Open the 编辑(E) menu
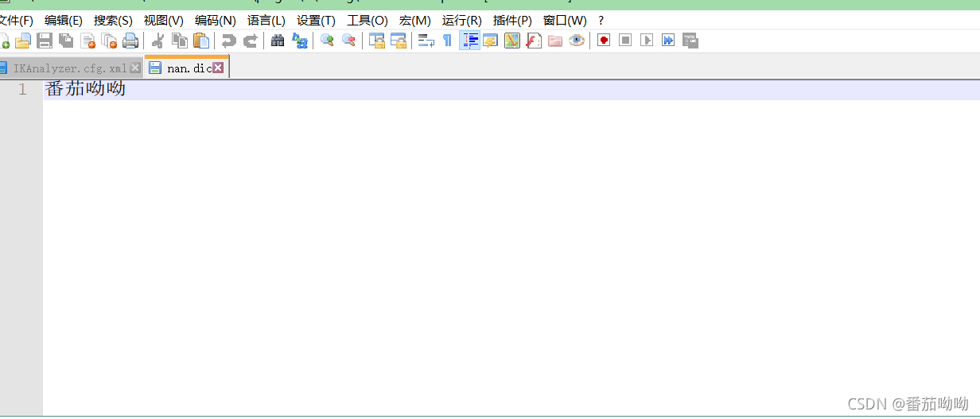980x419 pixels. tap(64, 21)
